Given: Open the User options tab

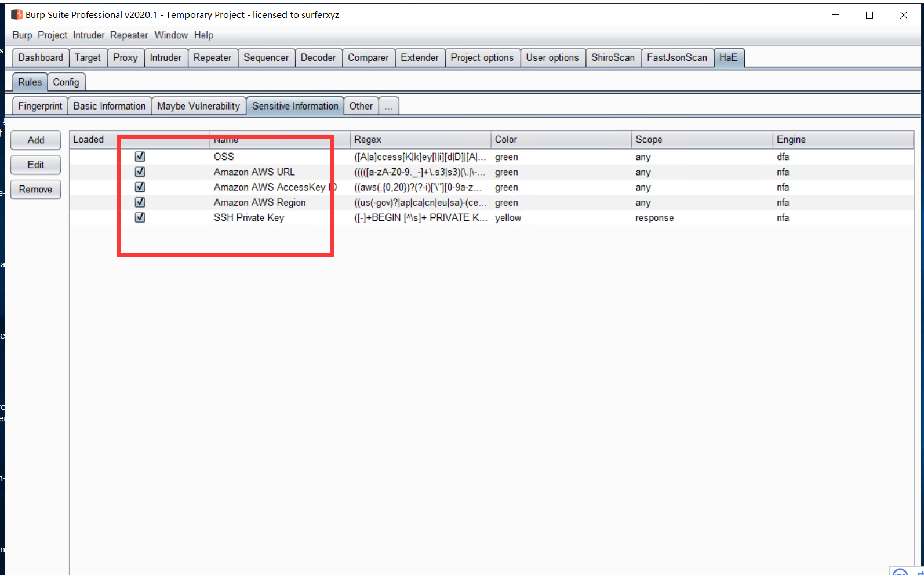Looking at the screenshot, I should (x=552, y=57).
